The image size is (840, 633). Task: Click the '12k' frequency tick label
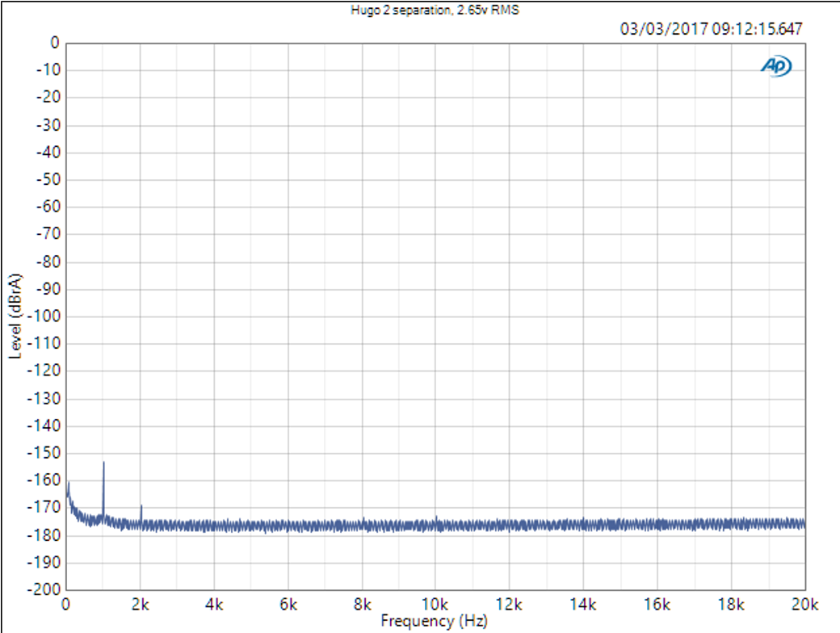click(509, 605)
